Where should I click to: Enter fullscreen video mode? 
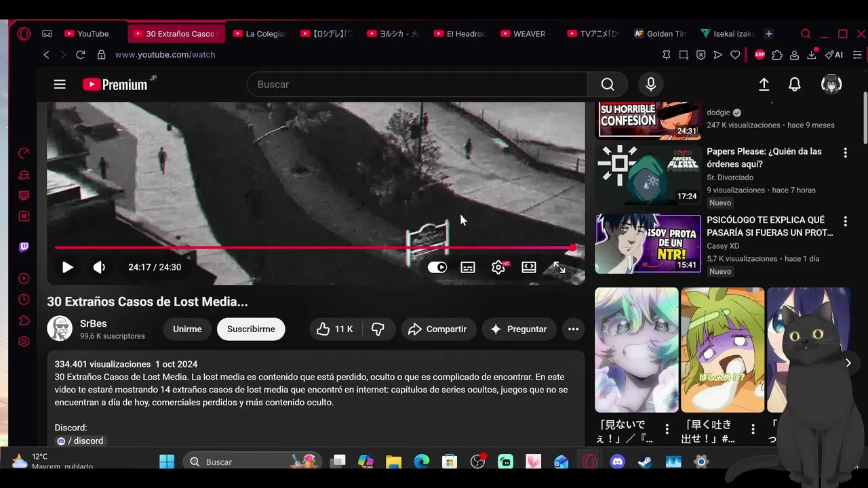[559, 267]
